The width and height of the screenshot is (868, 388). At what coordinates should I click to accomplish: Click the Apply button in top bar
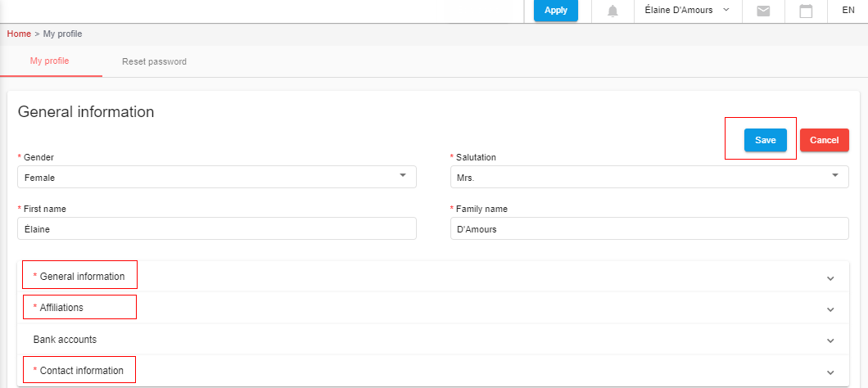[555, 11]
